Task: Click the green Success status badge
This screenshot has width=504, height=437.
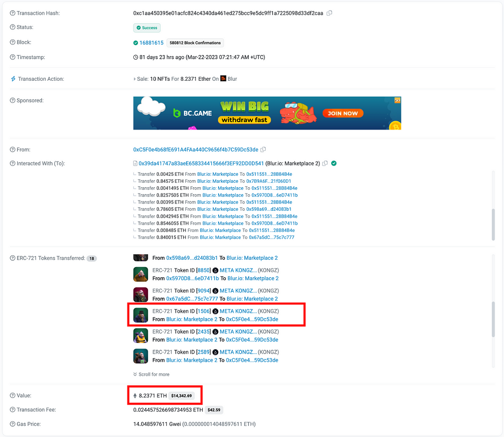Action: tap(147, 28)
